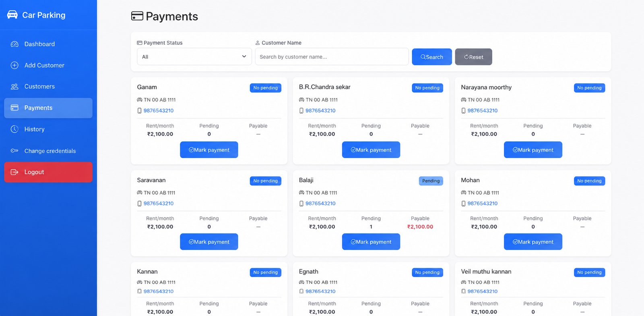Viewport: 644px width, 316px height.
Task: Click Mohan's phone number link
Action: coord(483,204)
